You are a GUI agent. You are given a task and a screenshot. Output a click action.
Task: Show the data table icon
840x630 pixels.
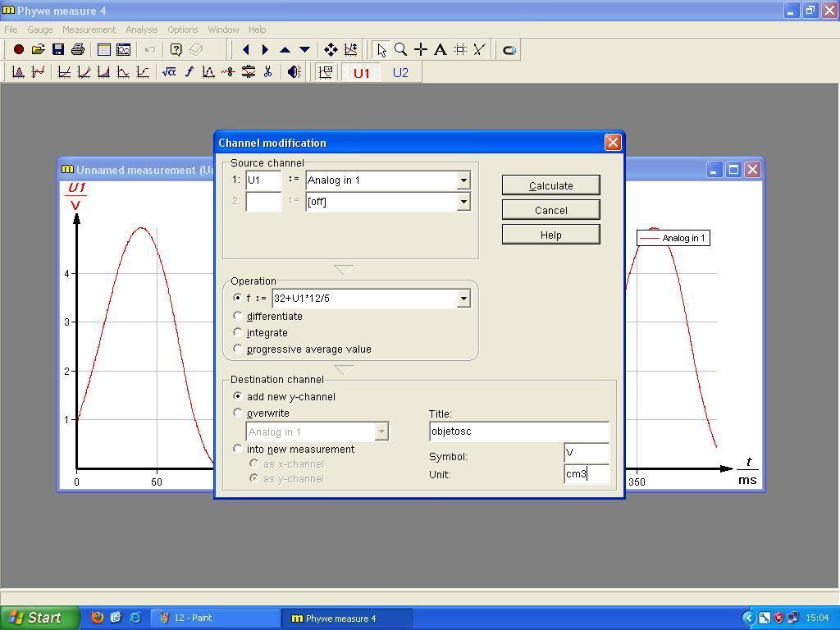point(104,50)
